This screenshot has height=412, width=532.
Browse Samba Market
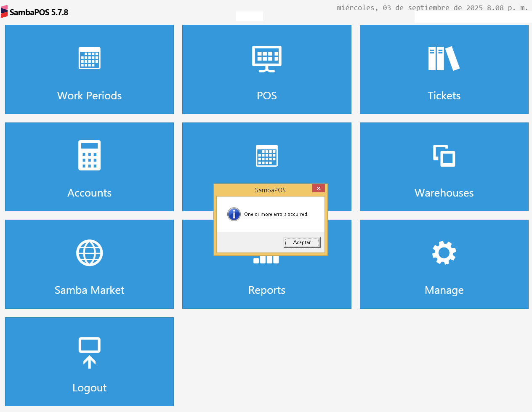click(x=89, y=264)
